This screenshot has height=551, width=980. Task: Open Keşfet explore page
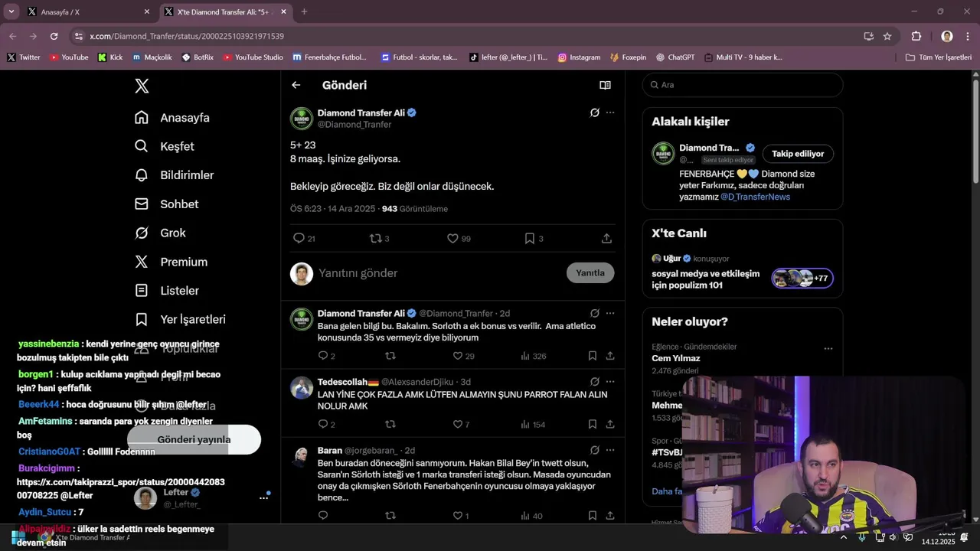tap(164, 146)
